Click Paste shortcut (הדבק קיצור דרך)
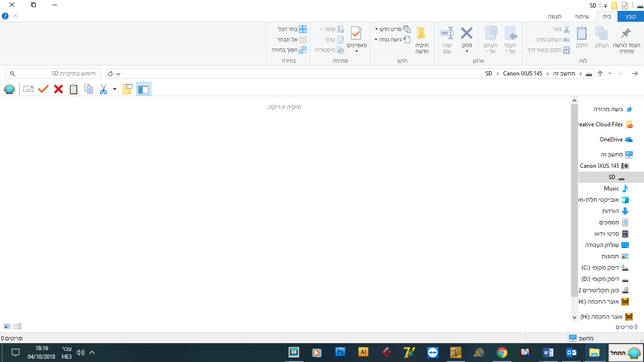Screen dimensions: 644x362 tap(548, 50)
